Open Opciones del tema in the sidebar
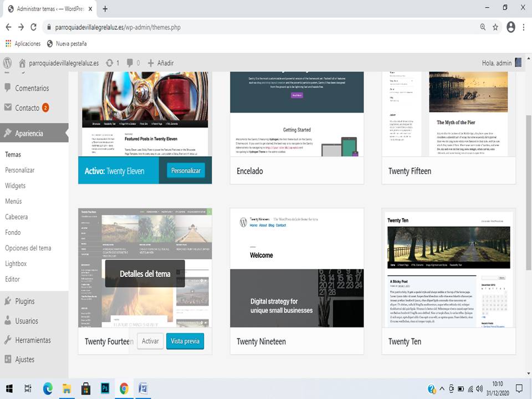The height and width of the screenshot is (399, 532). (x=28, y=248)
